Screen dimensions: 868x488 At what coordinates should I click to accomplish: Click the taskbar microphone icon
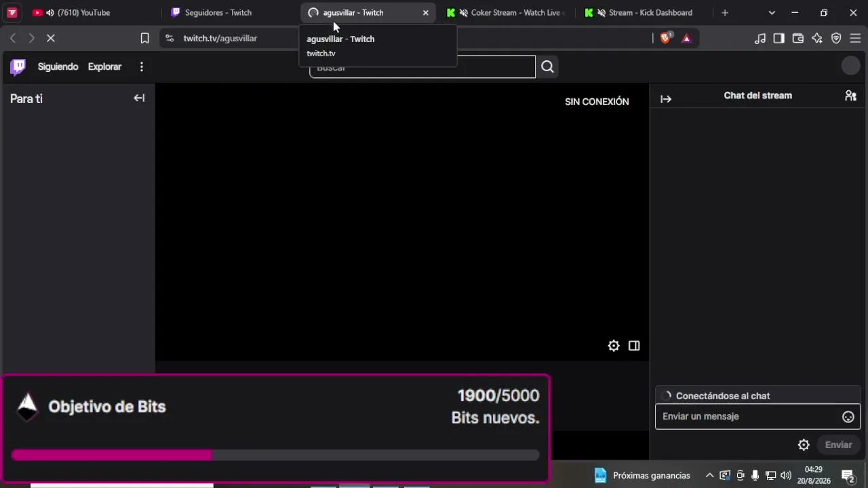755,475
